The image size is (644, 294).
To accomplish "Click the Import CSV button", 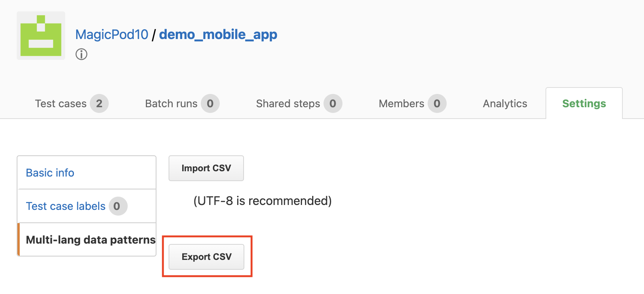I will click(206, 168).
